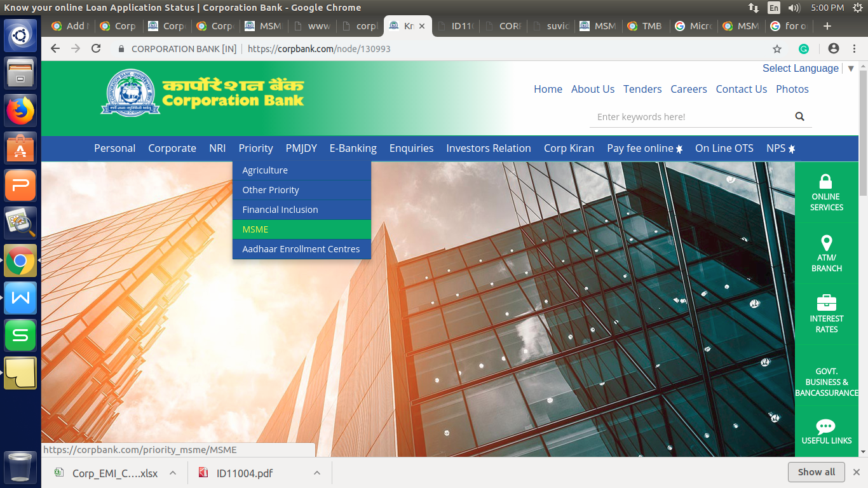The width and height of the screenshot is (868, 488).
Task: Expand options for ID11004.pdf download
Action: point(316,473)
